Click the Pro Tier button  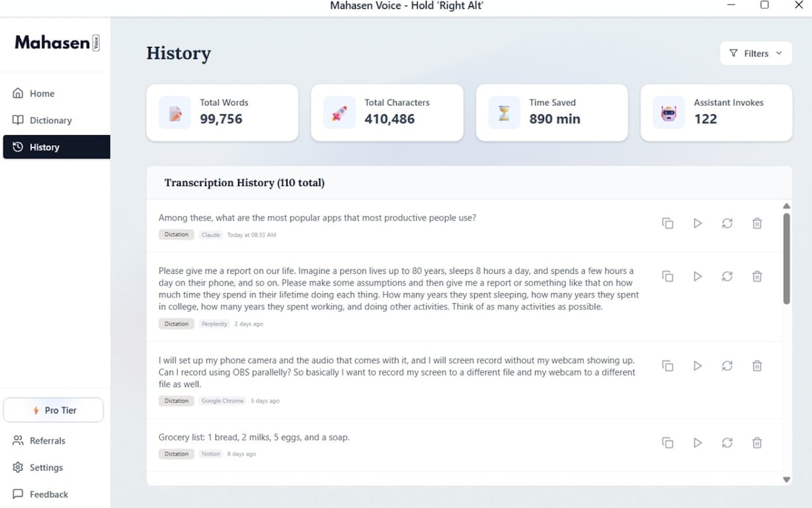[54, 410]
